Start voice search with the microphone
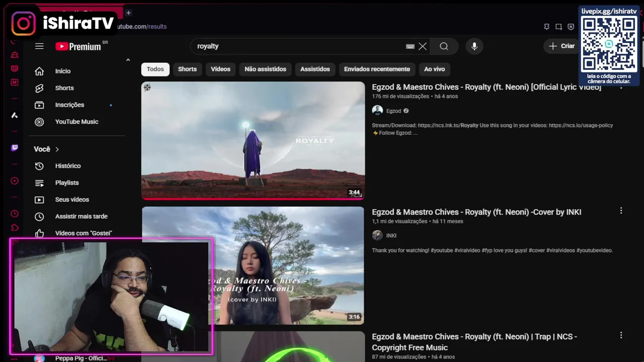The width and height of the screenshot is (644, 362). [474, 46]
